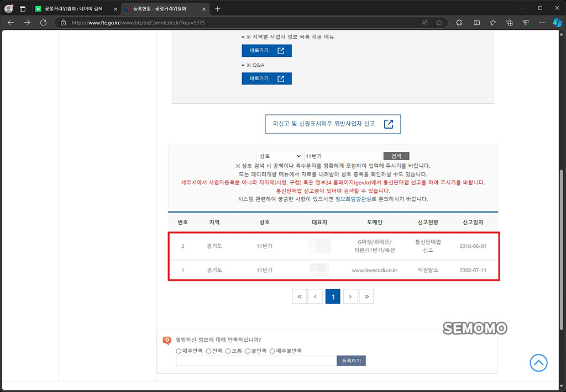566x392 pixels.
Task: Open Edge settings and more menu
Action: pyautogui.click(x=542, y=22)
